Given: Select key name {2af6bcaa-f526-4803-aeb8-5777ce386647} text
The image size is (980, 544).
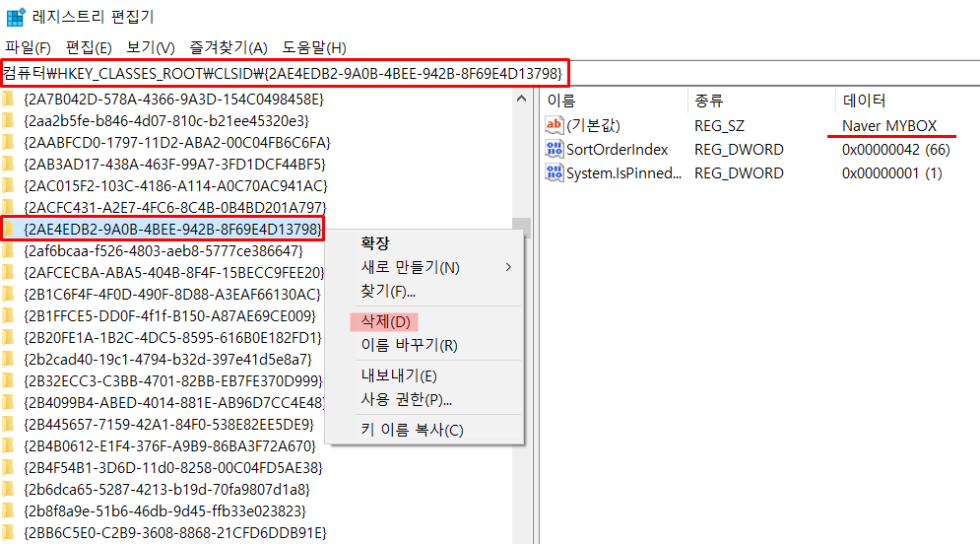Looking at the screenshot, I should tap(163, 250).
